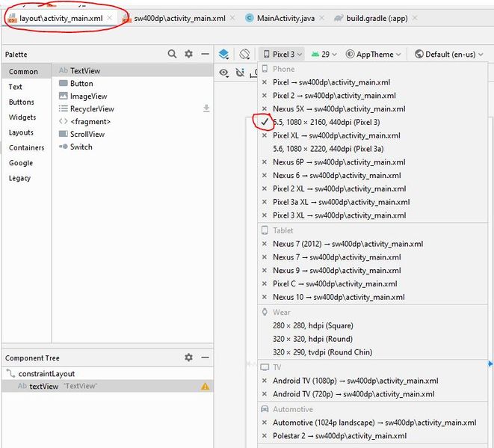The height and width of the screenshot is (448, 494).
Task: Select Containers palette category
Action: (26, 147)
